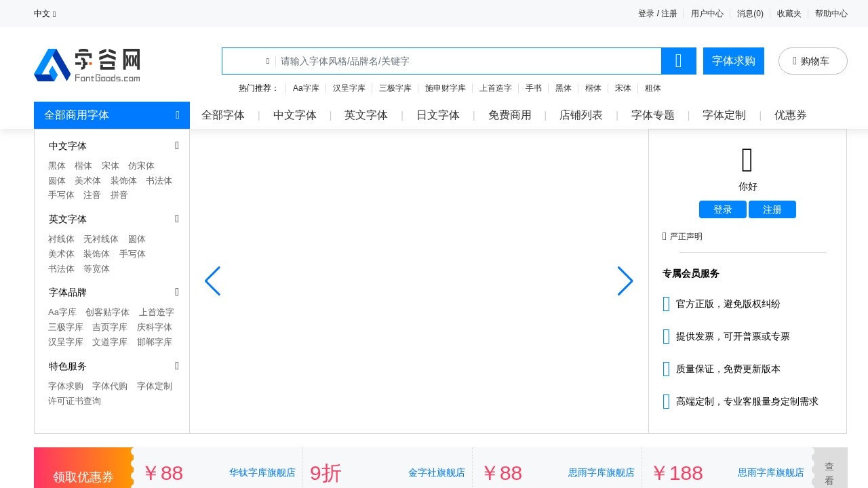Click the 官方正版 shield icon
The width and height of the screenshot is (868, 488).
(x=666, y=304)
